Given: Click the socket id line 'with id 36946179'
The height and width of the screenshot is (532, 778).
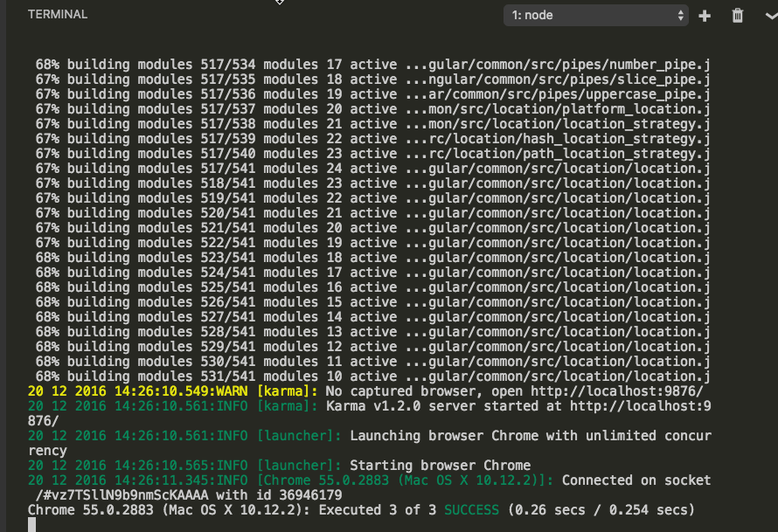Looking at the screenshot, I should pos(280,495).
